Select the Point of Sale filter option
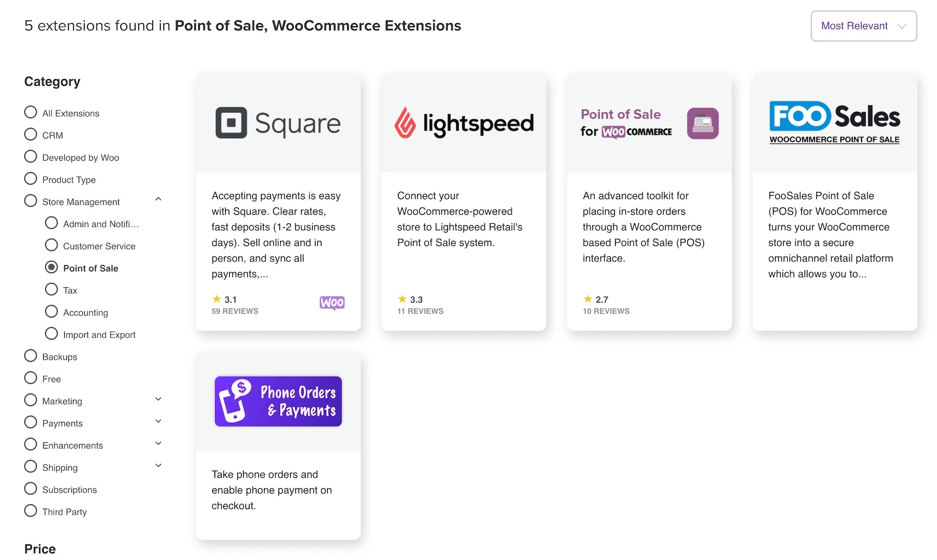 (x=51, y=267)
